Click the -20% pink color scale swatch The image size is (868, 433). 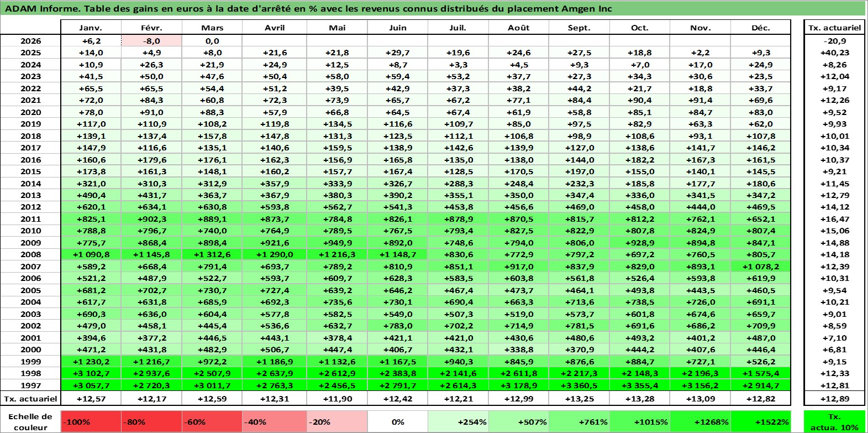(337, 421)
